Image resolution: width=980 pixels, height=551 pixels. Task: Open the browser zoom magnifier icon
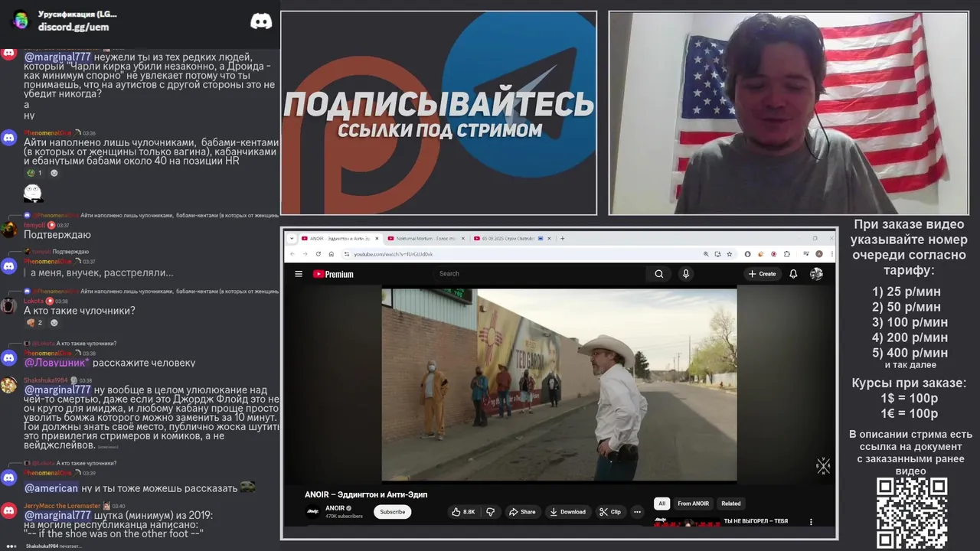pyautogui.click(x=706, y=254)
